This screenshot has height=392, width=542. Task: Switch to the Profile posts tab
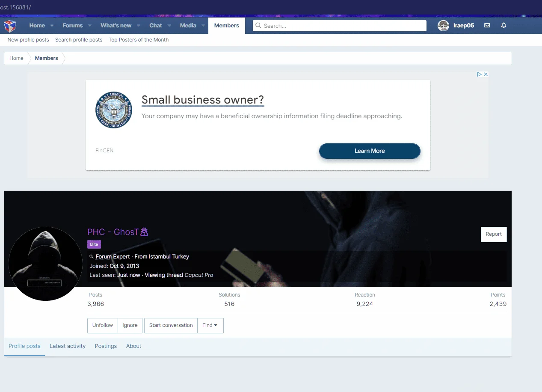(x=24, y=346)
